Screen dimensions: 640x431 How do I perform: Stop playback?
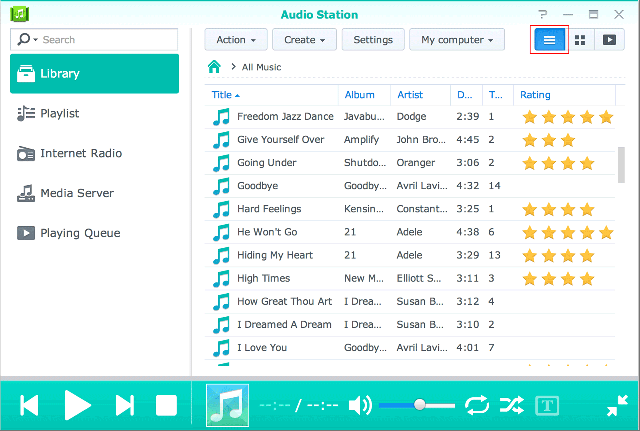166,405
